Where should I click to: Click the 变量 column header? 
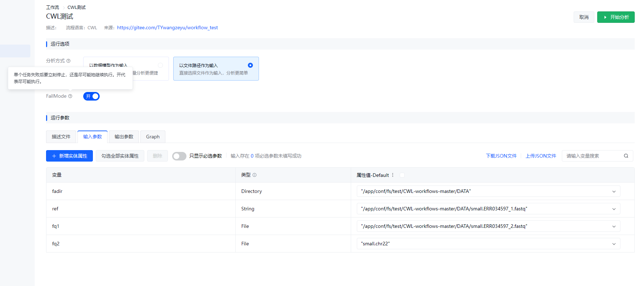pyautogui.click(x=141, y=175)
